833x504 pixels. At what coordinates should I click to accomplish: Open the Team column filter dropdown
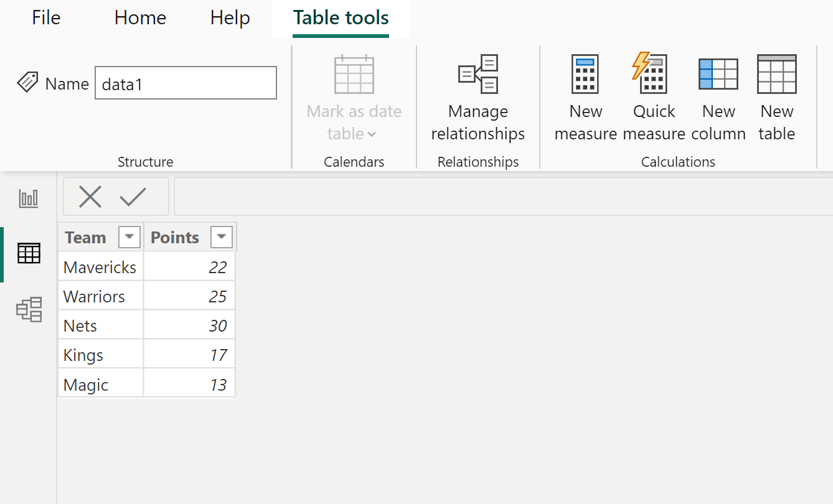coord(129,237)
